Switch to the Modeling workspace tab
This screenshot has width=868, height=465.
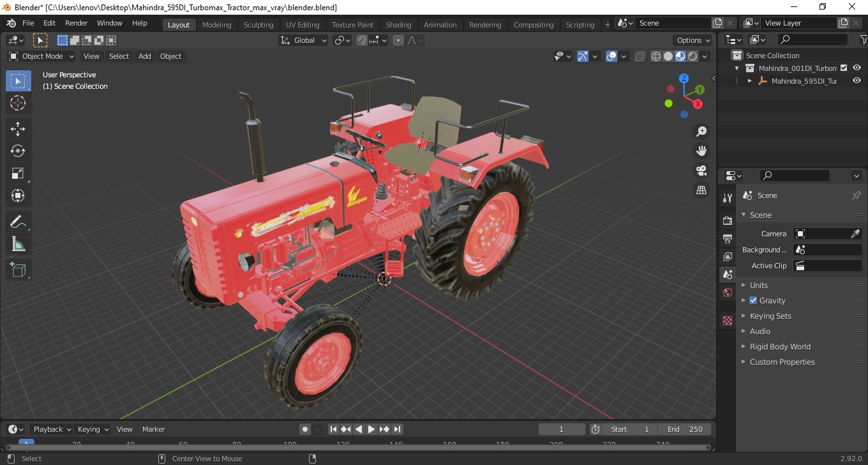click(216, 25)
